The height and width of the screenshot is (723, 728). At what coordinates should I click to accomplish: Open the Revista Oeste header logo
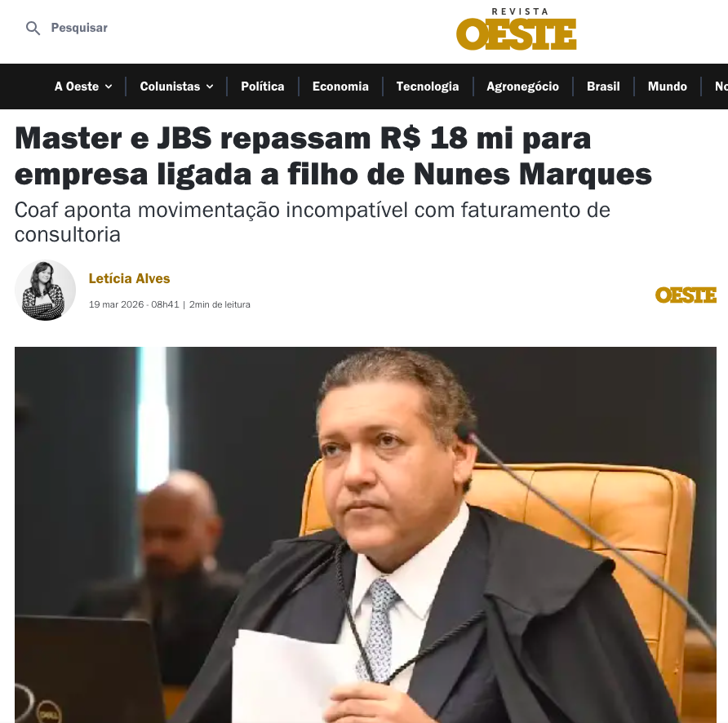pos(517,29)
